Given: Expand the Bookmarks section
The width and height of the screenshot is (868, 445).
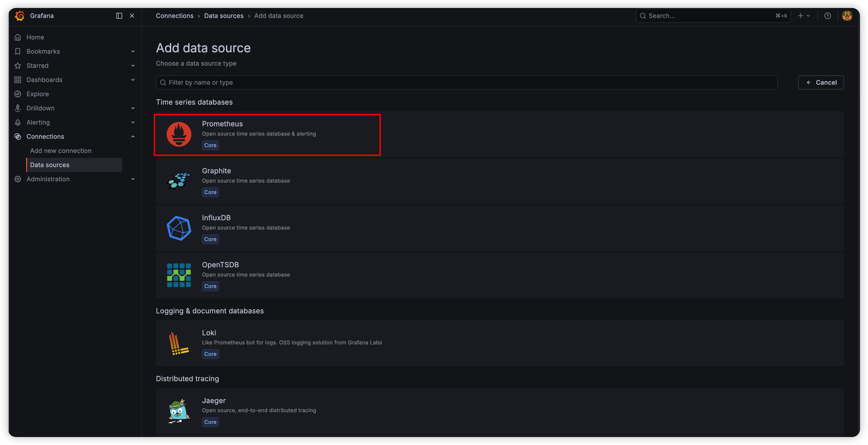Looking at the screenshot, I should [x=133, y=52].
